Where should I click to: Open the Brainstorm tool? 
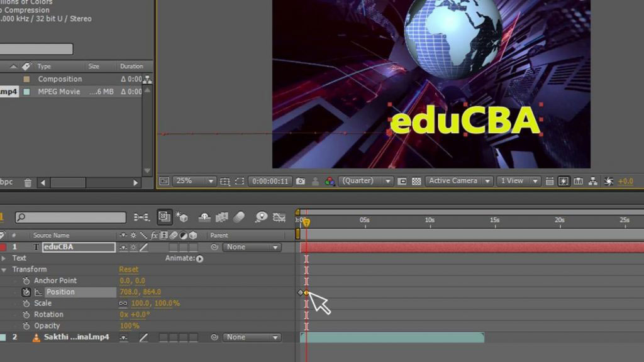point(261,217)
